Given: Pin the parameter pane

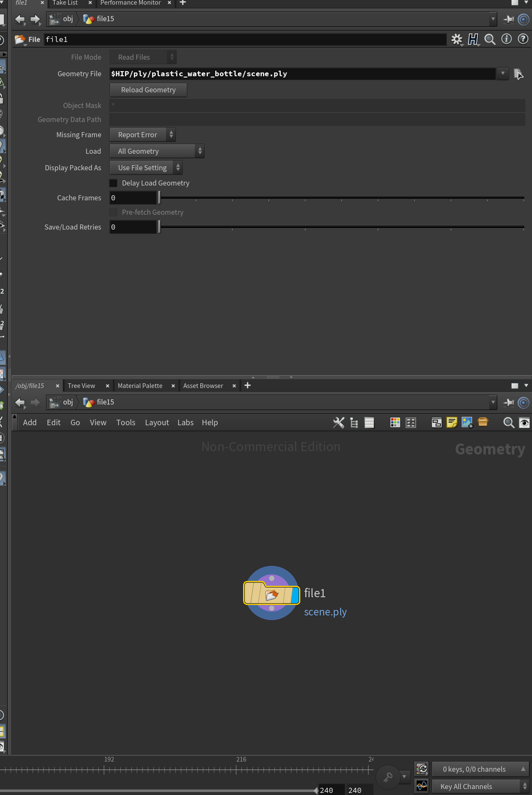Looking at the screenshot, I should [x=508, y=19].
